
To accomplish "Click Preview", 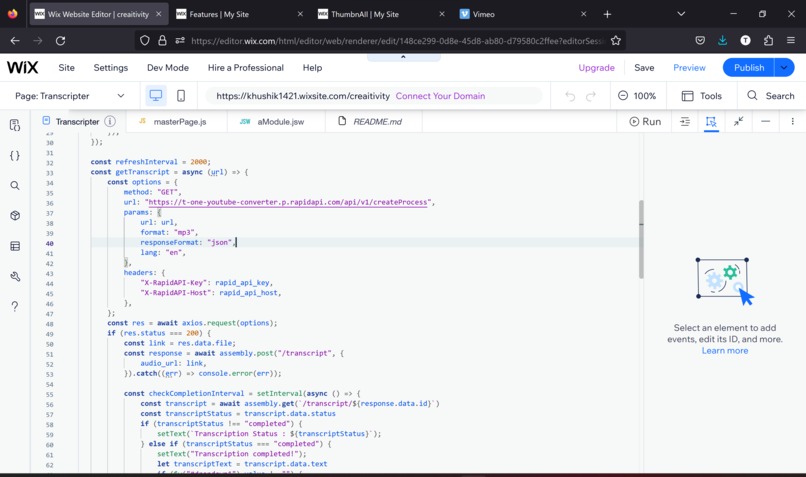I will pos(689,68).
